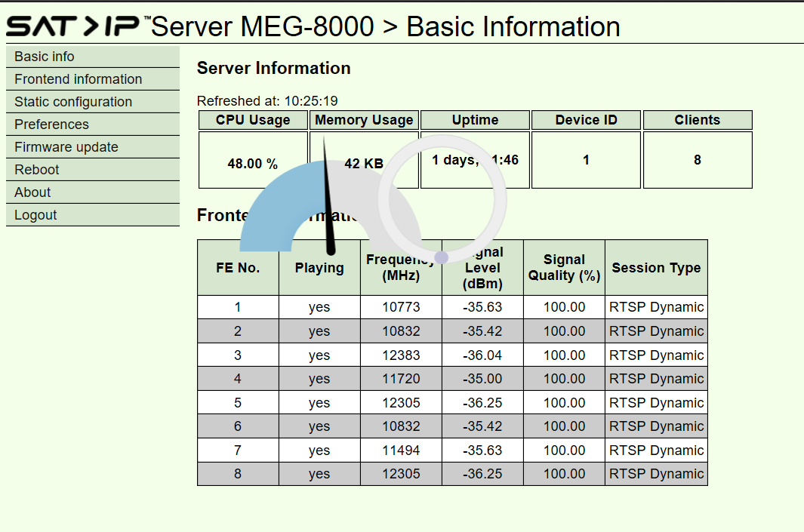The image size is (804, 532).
Task: Click FE No. 8 cell
Action: (x=238, y=474)
